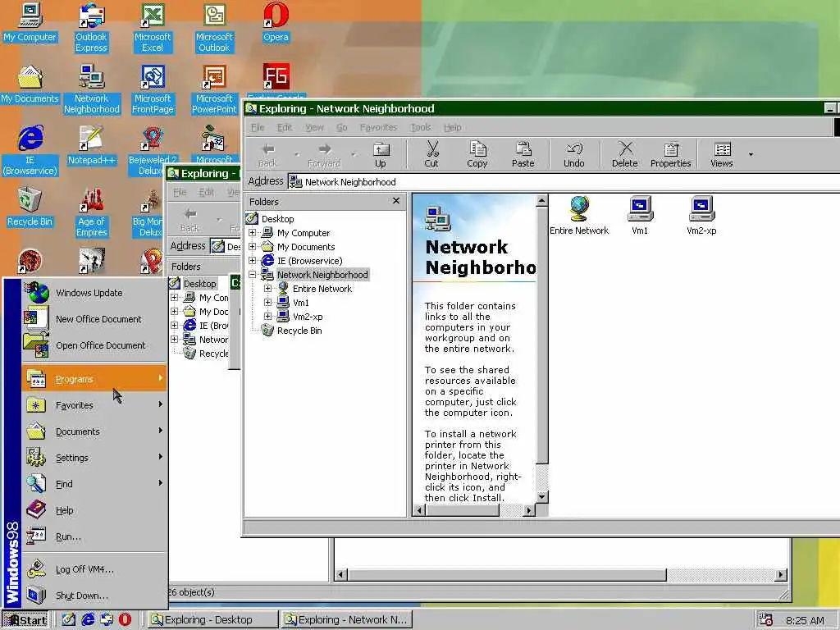Click the Network Neighborhood address field

563,181
